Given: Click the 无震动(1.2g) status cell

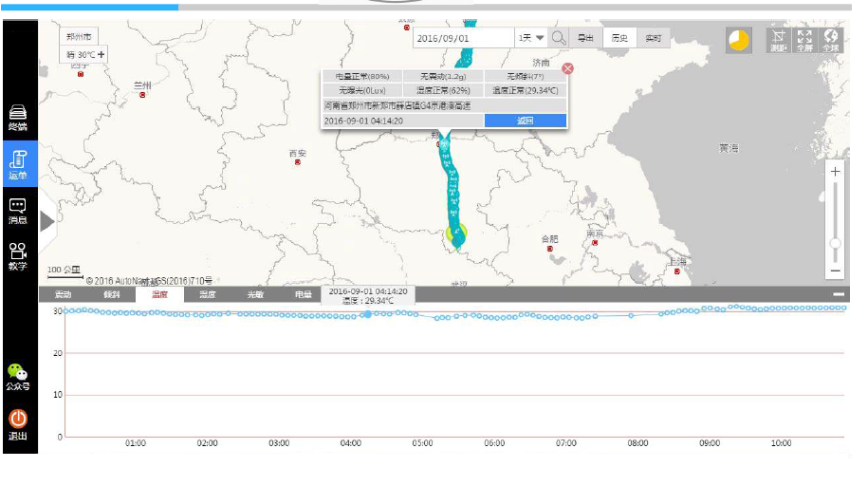Looking at the screenshot, I should tap(443, 76).
